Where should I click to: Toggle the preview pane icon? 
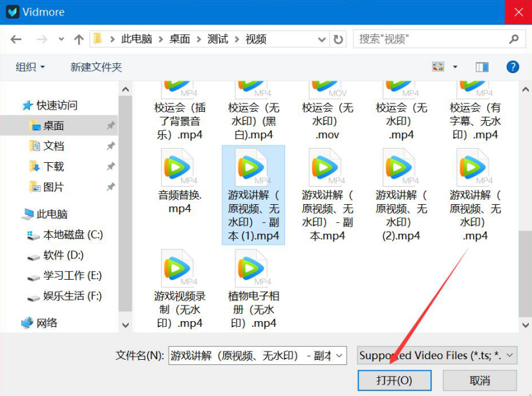pos(482,67)
